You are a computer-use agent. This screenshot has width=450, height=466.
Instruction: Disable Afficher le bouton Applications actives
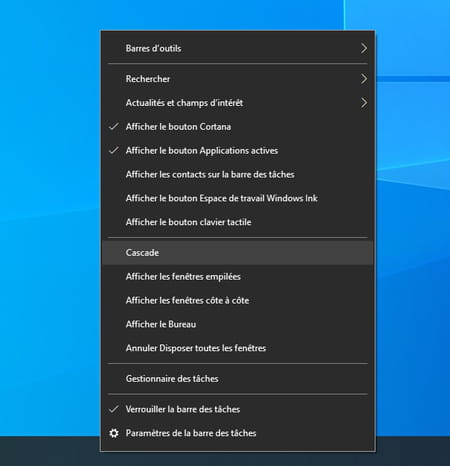tap(238, 151)
